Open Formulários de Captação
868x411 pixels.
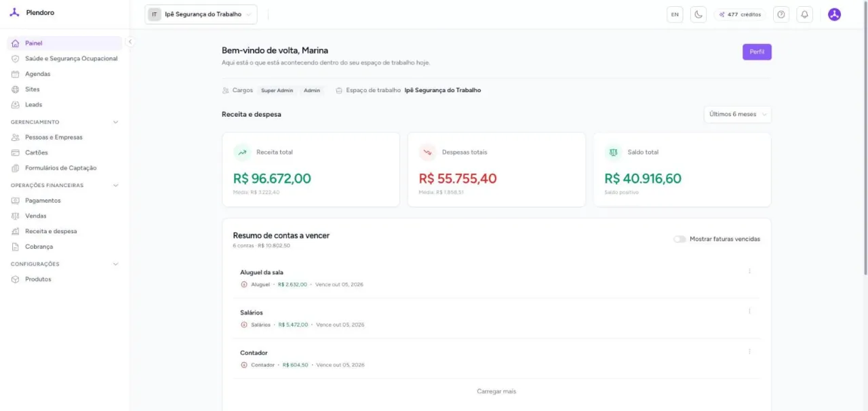[64, 168]
